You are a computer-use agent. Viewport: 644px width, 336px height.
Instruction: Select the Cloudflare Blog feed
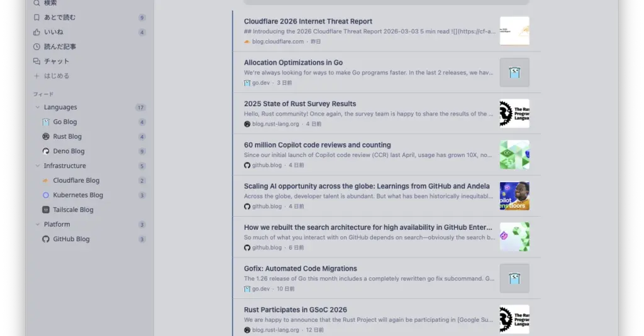[76, 180]
